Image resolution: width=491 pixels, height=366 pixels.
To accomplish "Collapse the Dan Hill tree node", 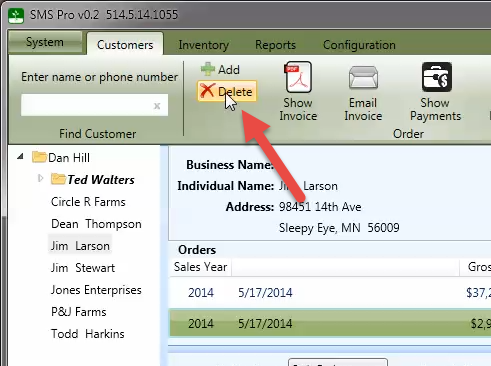I will (20, 156).
